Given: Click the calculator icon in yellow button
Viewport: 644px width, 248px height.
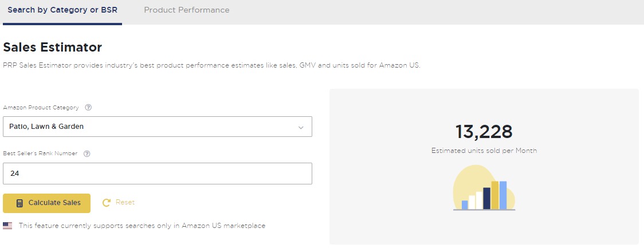Looking at the screenshot, I should 19,203.
